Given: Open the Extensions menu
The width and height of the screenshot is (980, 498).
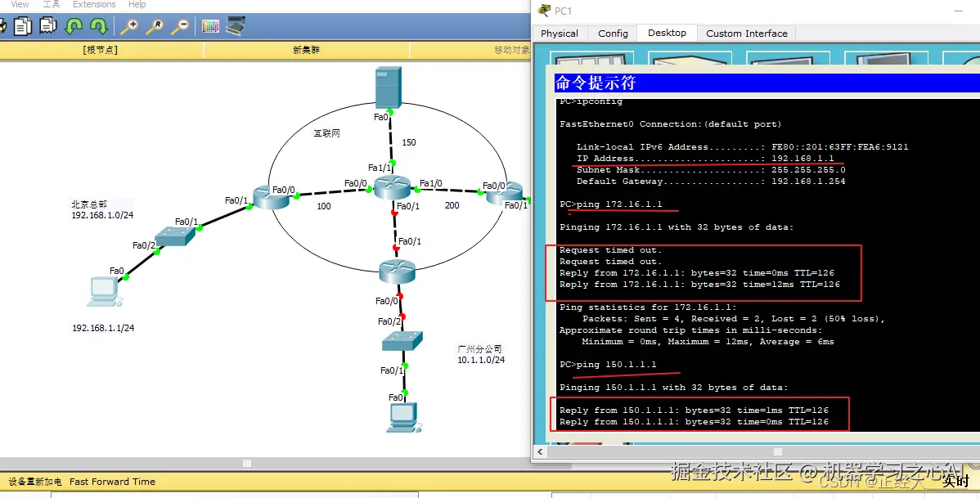Looking at the screenshot, I should [94, 4].
